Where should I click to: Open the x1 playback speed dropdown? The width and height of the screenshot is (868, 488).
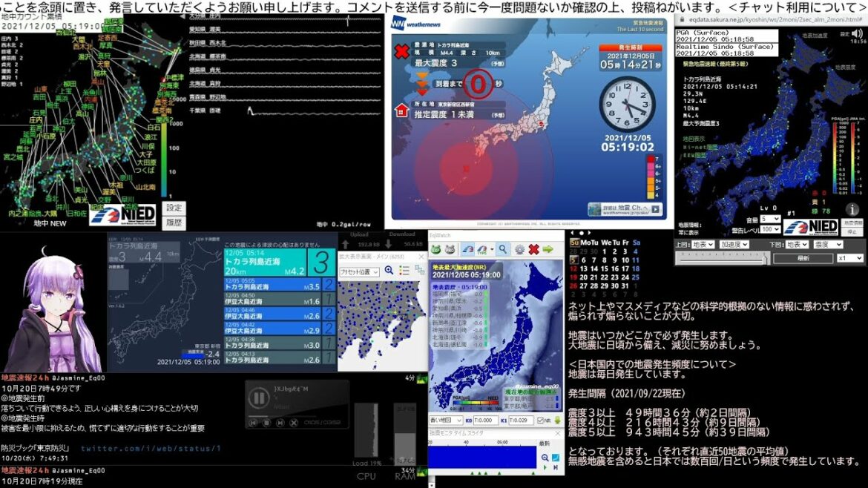[x=849, y=258]
